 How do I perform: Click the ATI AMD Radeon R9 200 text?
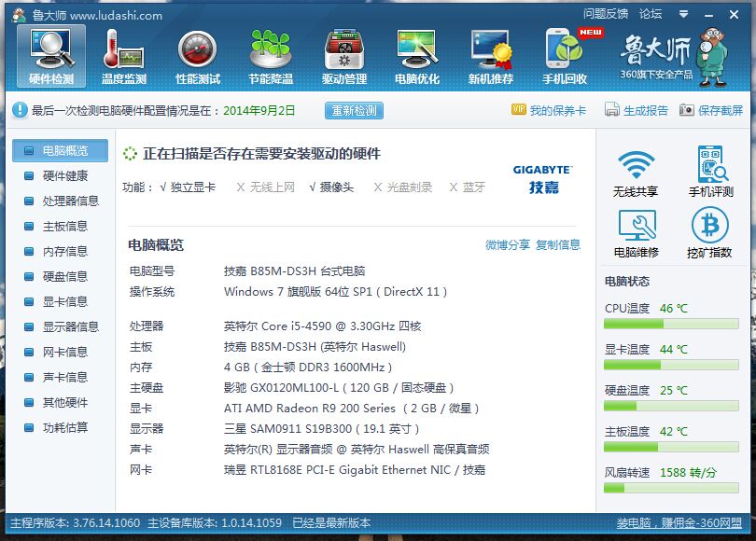(x=352, y=409)
